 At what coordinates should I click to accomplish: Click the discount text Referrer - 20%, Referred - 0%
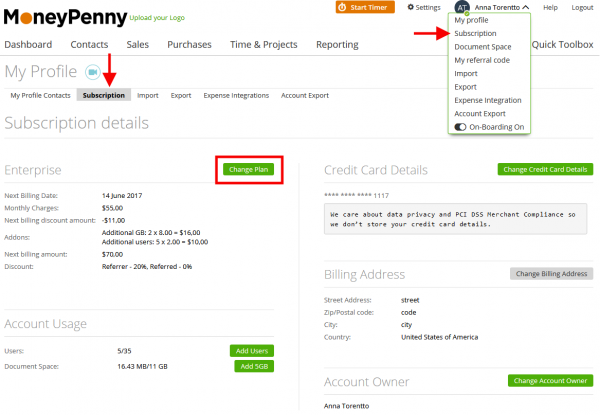pos(147,267)
